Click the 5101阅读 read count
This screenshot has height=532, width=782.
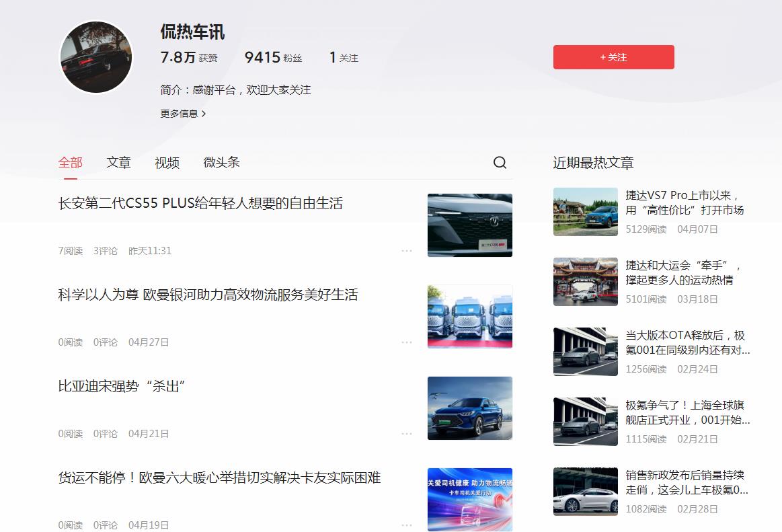[x=646, y=299]
